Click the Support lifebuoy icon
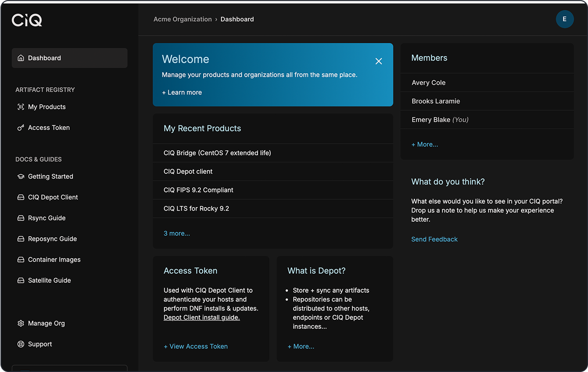 click(21, 344)
